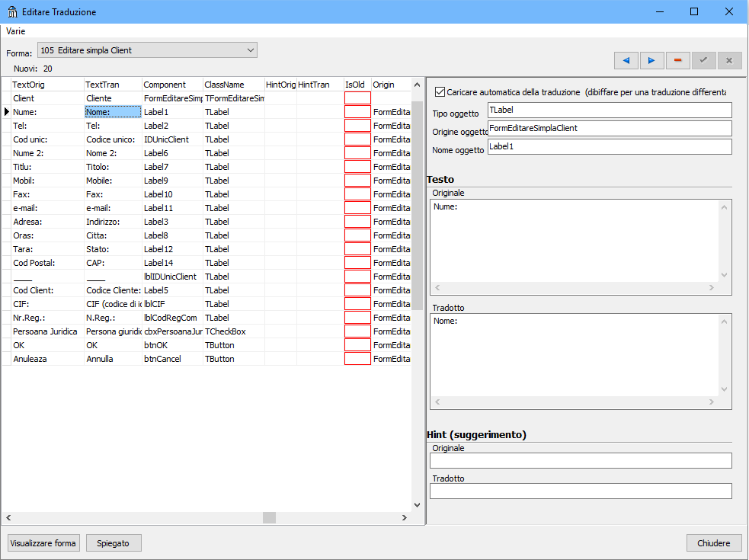Click the Tradotto hint input field
This screenshot has height=560, width=749.
(580, 491)
